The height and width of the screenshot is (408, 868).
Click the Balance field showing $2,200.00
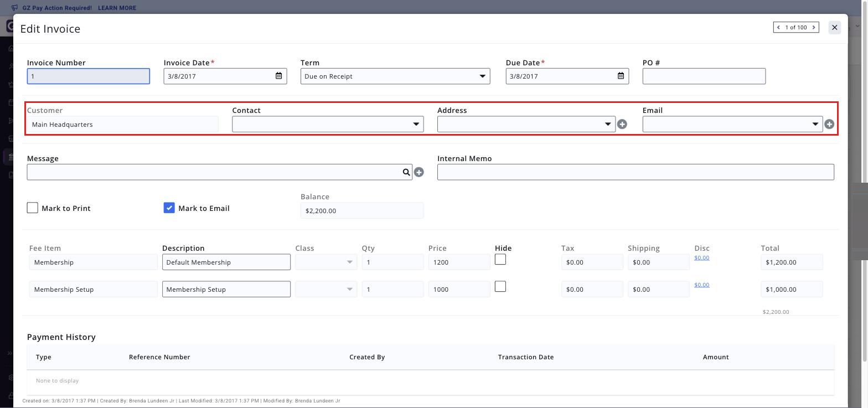(x=362, y=210)
